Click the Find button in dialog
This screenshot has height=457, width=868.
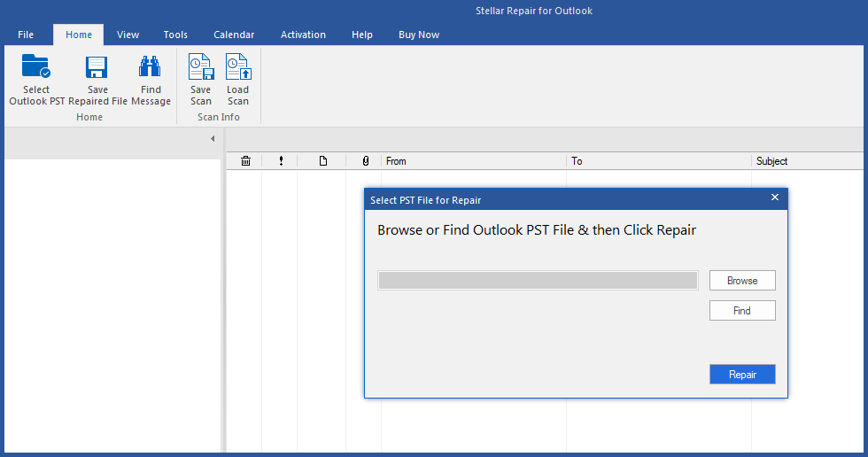coord(742,310)
